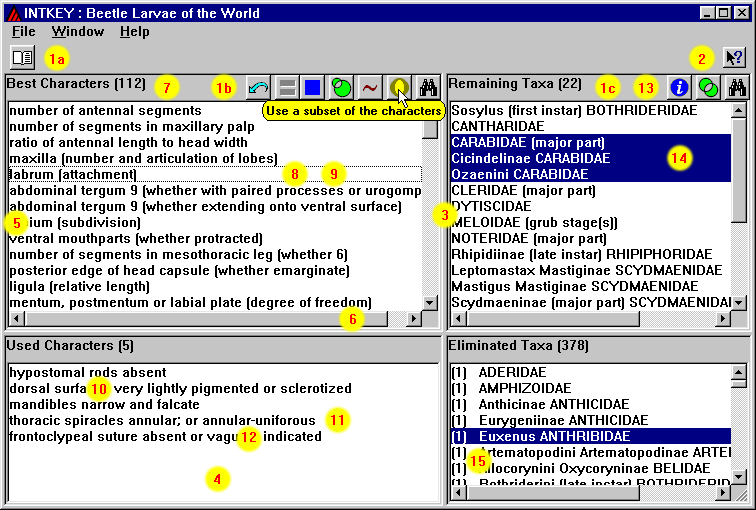756x510 pixels.
Task: Maximize the INTKEY window
Action: [723, 13]
